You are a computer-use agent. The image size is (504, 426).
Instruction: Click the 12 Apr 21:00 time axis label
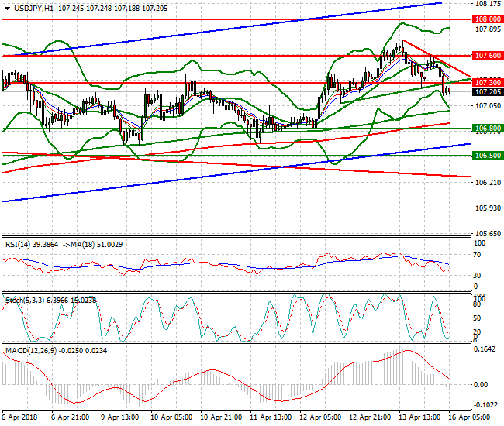(370, 417)
